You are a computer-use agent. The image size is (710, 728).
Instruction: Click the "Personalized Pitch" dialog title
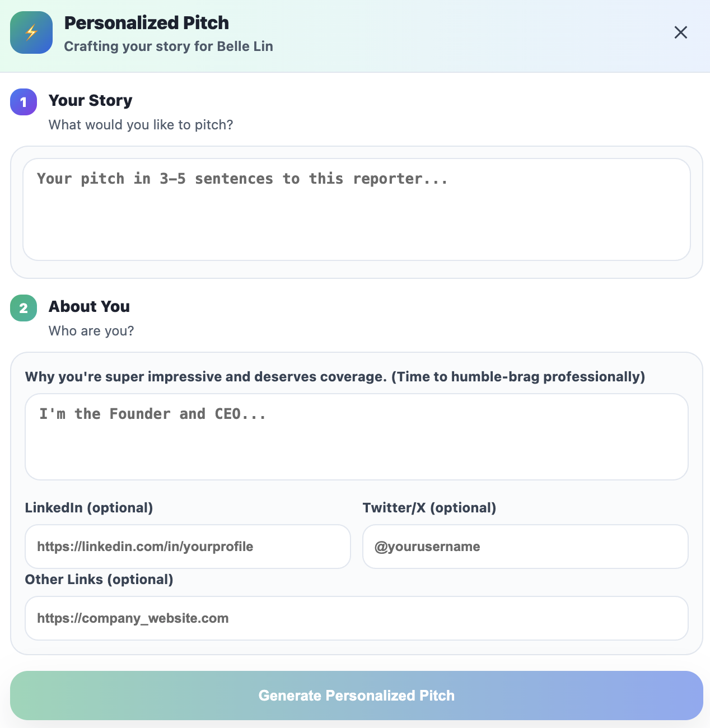[147, 23]
